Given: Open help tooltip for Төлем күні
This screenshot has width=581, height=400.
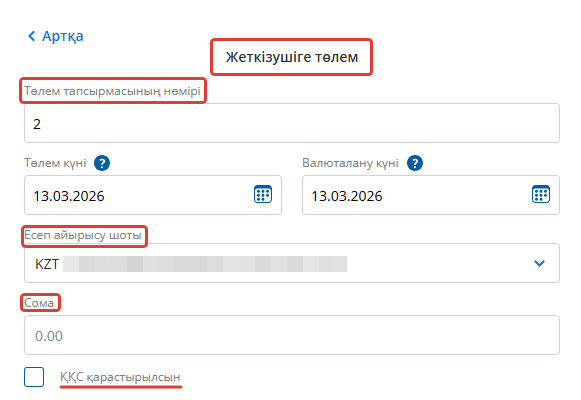Looking at the screenshot, I should 102,163.
